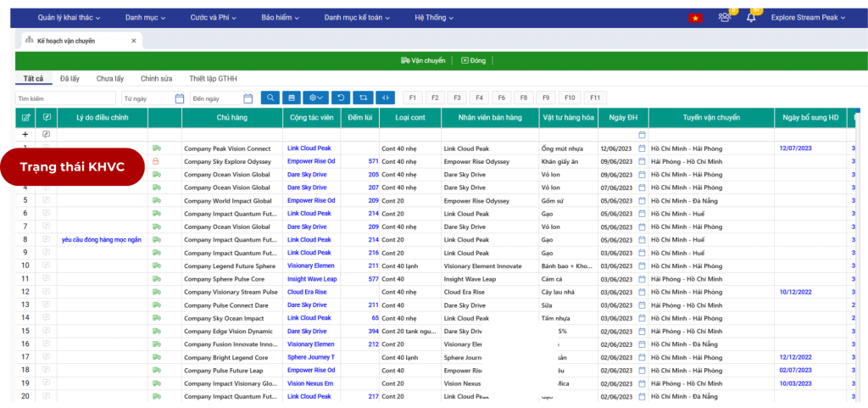Click the edit pencil icon in table header
The image size is (868, 408).
25,118
